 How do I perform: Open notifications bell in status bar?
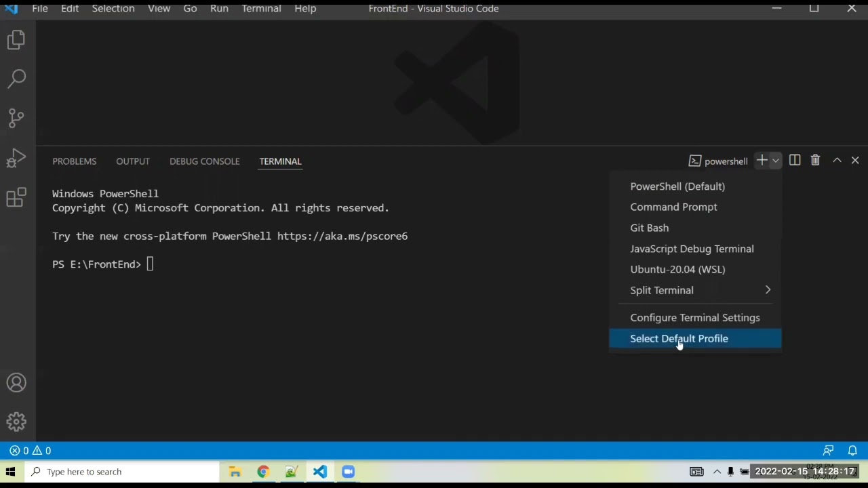(x=852, y=451)
